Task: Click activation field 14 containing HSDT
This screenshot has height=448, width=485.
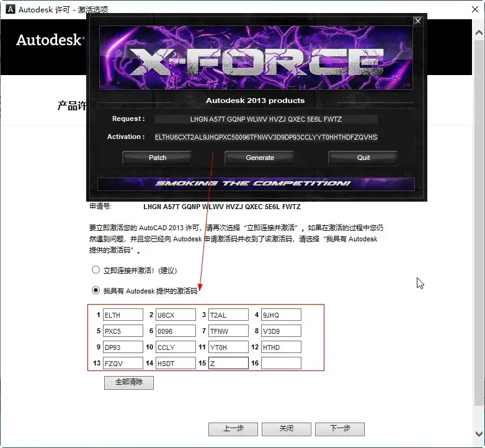Action: click(x=176, y=363)
